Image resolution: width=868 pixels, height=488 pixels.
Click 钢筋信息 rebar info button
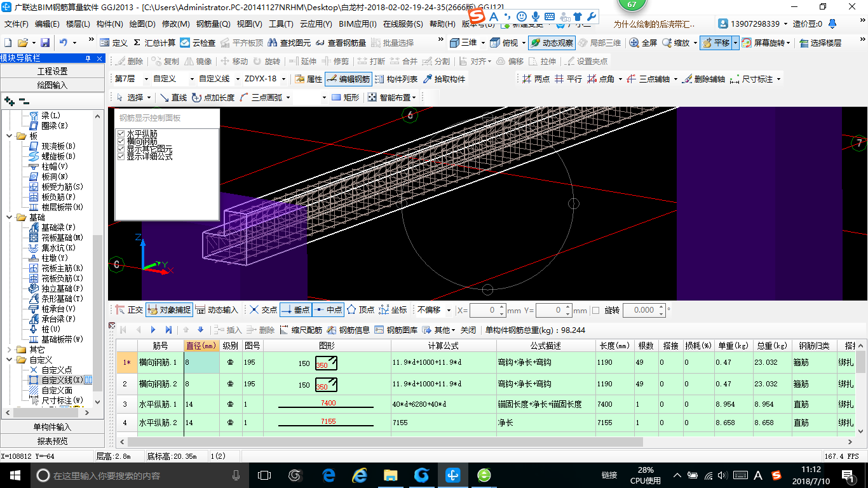coord(348,330)
